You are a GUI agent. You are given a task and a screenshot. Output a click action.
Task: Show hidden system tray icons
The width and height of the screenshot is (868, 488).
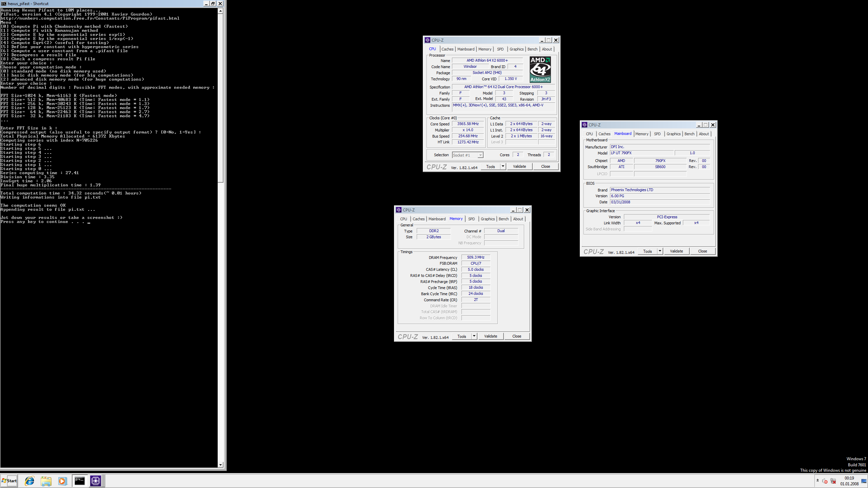tap(817, 481)
